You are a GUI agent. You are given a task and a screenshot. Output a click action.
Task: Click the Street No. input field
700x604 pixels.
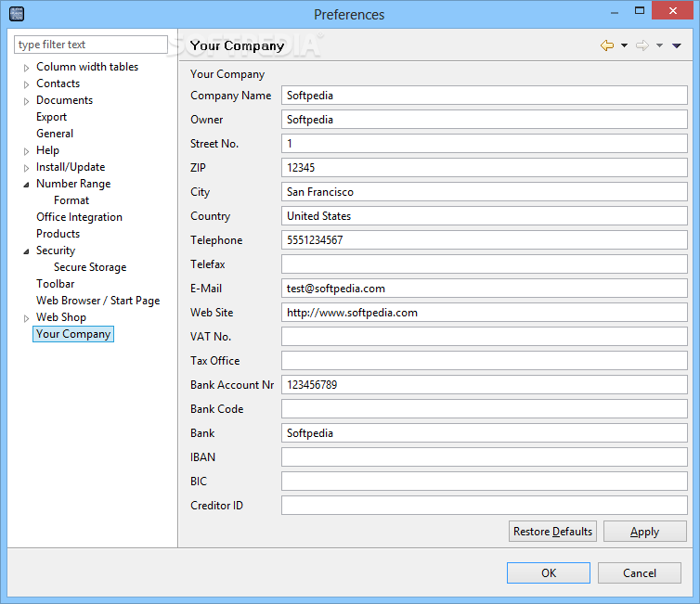485,144
